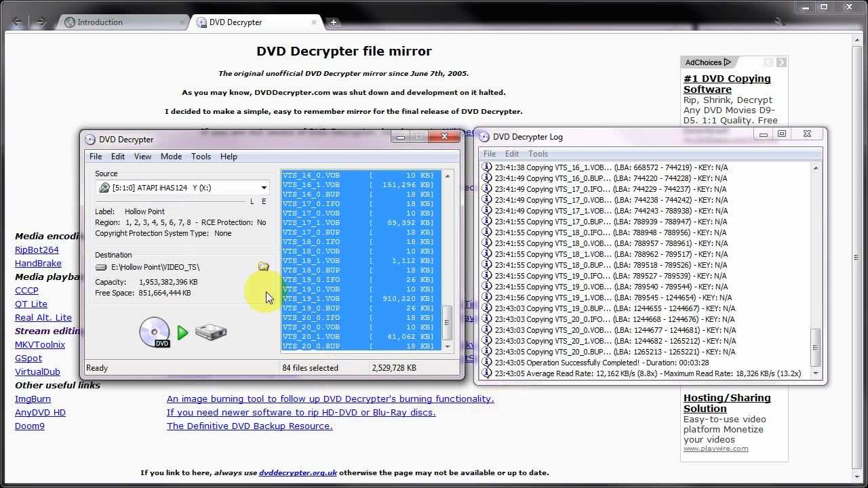
Task: Go forward with browser forward arrow
Action: point(41,22)
